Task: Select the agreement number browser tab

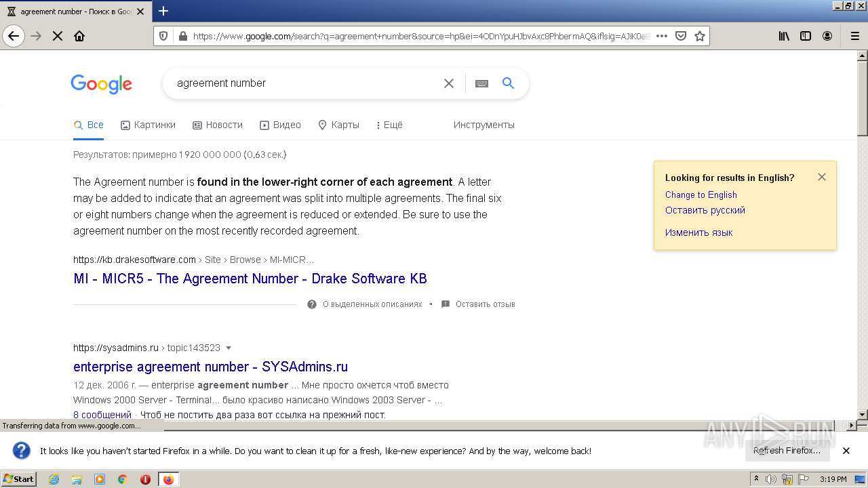Action: point(76,12)
